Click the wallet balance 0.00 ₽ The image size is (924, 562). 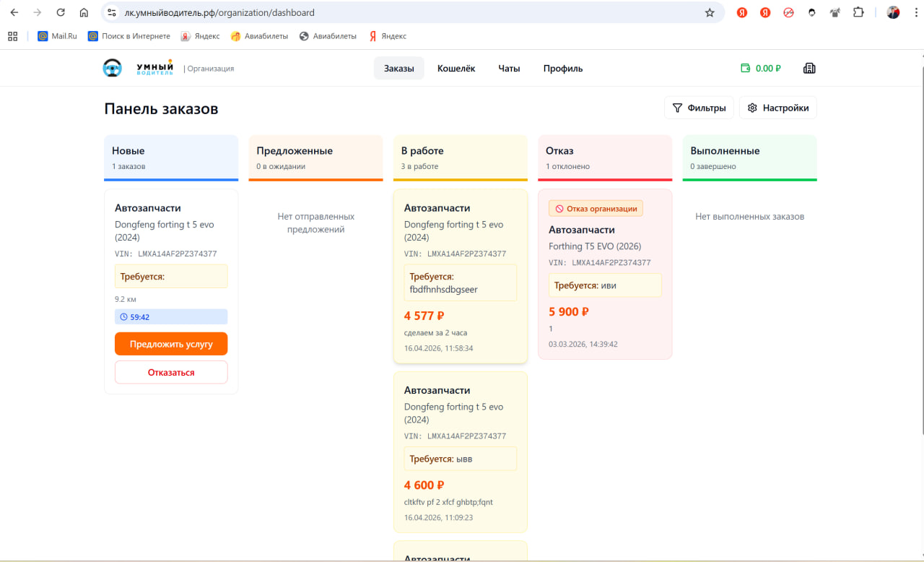[761, 69]
